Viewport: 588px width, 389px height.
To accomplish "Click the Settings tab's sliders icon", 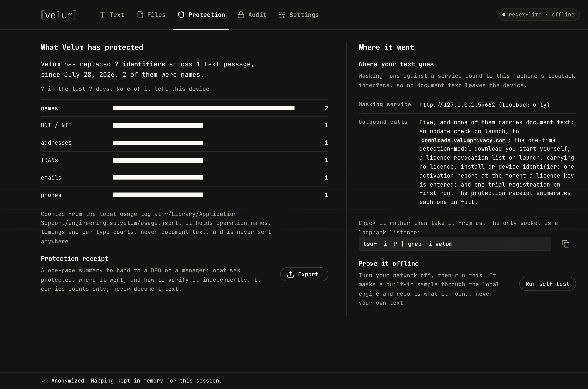I will (282, 15).
